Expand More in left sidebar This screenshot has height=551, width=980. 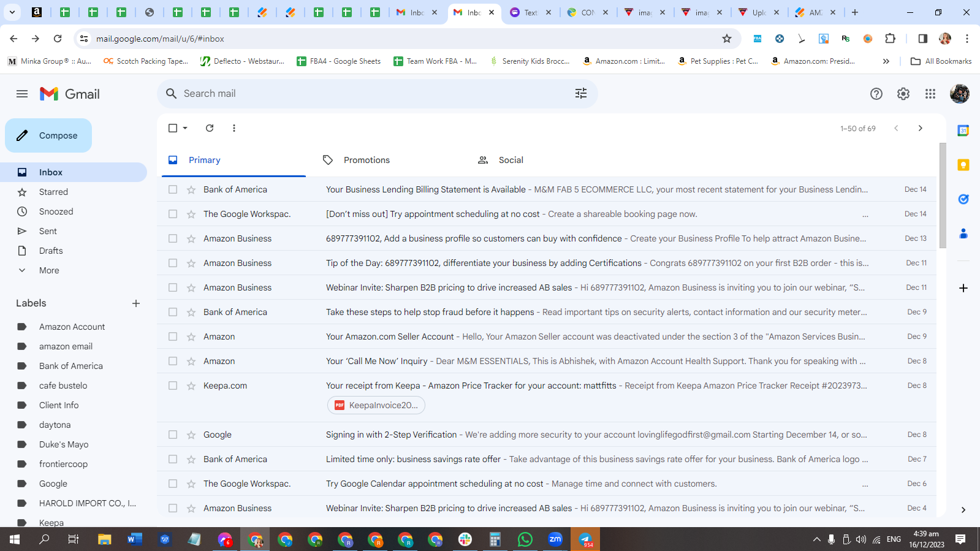[49, 270]
